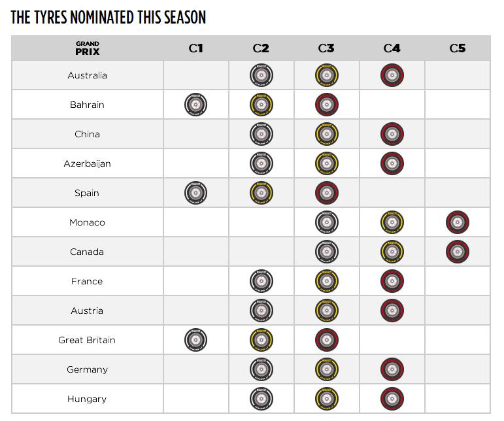Click the C5 column header
The width and height of the screenshot is (504, 421).
[x=457, y=48]
